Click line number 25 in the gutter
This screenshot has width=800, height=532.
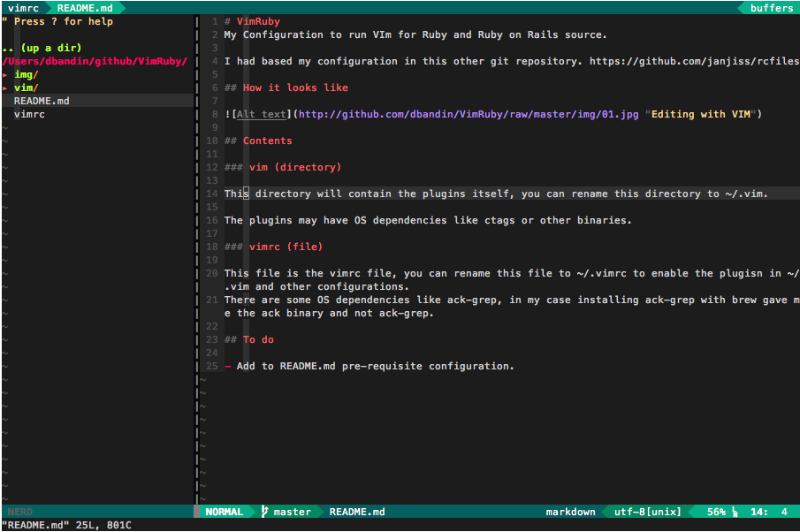(x=212, y=366)
